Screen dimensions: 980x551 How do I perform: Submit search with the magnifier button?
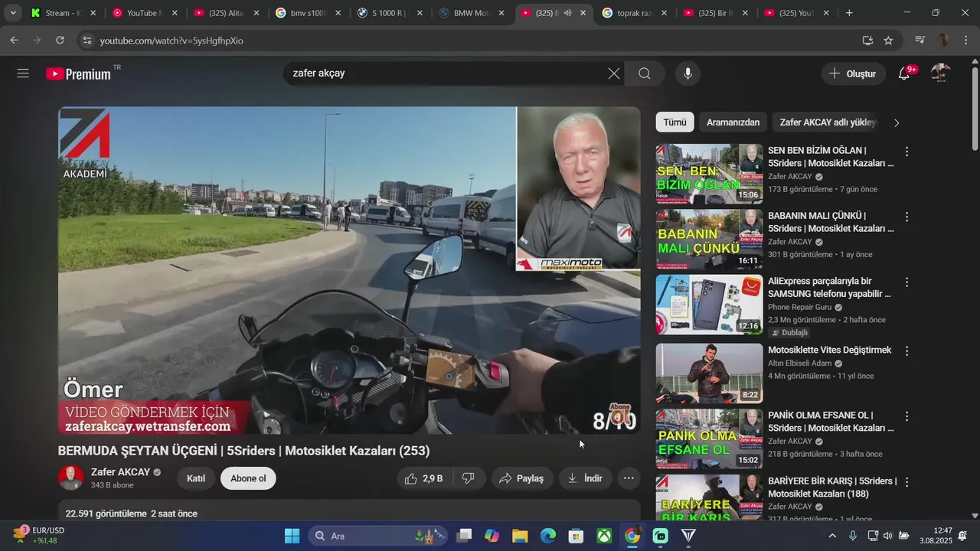click(645, 73)
